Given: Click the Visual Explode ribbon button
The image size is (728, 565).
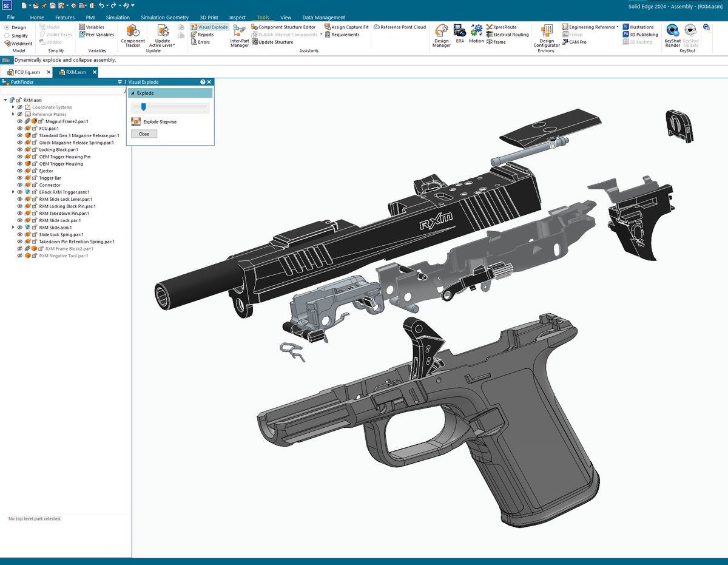Looking at the screenshot, I should [209, 27].
